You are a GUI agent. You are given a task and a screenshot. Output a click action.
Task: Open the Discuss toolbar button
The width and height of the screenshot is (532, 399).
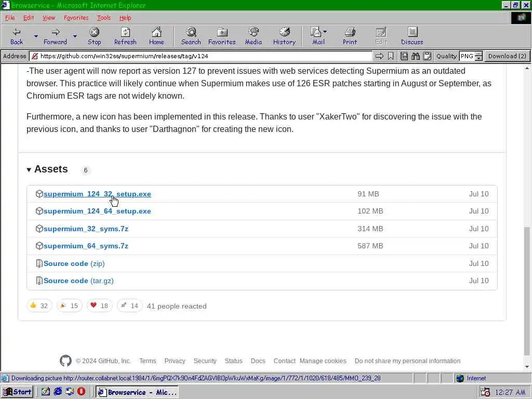click(412, 36)
